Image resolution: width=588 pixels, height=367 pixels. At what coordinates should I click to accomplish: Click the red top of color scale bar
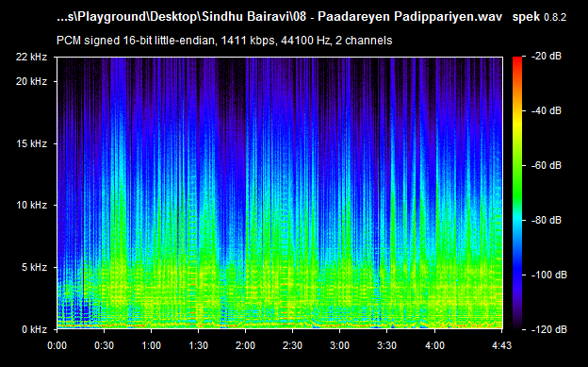pyautogui.click(x=517, y=59)
